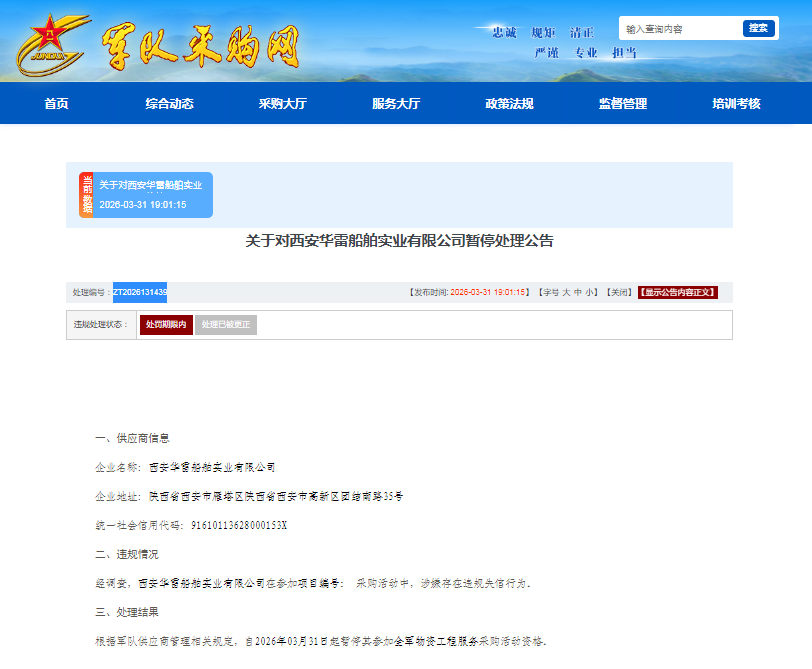The height and width of the screenshot is (669, 812).
Task: Go to 采购大厅 in navigation
Action: pos(283,104)
